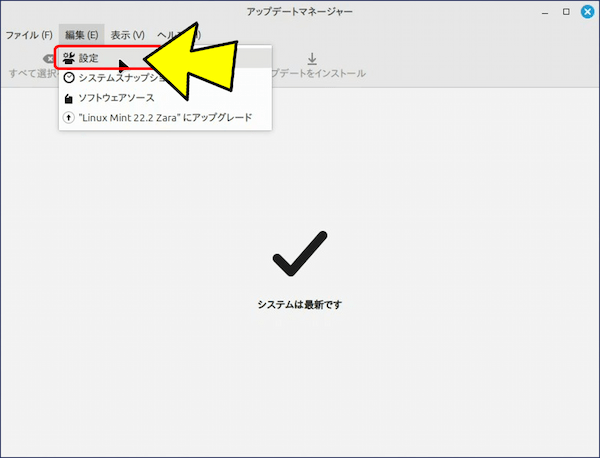Close the open 編集 (E) menu
The height and width of the screenshot is (458, 600).
pyautogui.click(x=81, y=35)
